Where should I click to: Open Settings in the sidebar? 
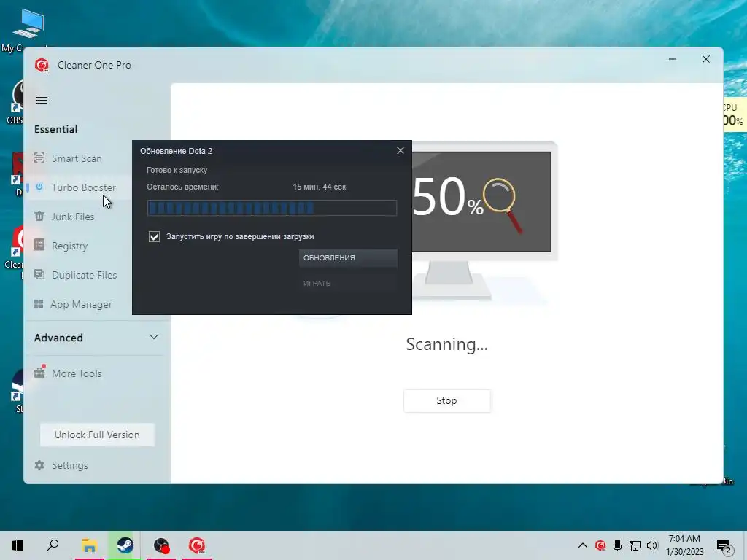pos(69,465)
